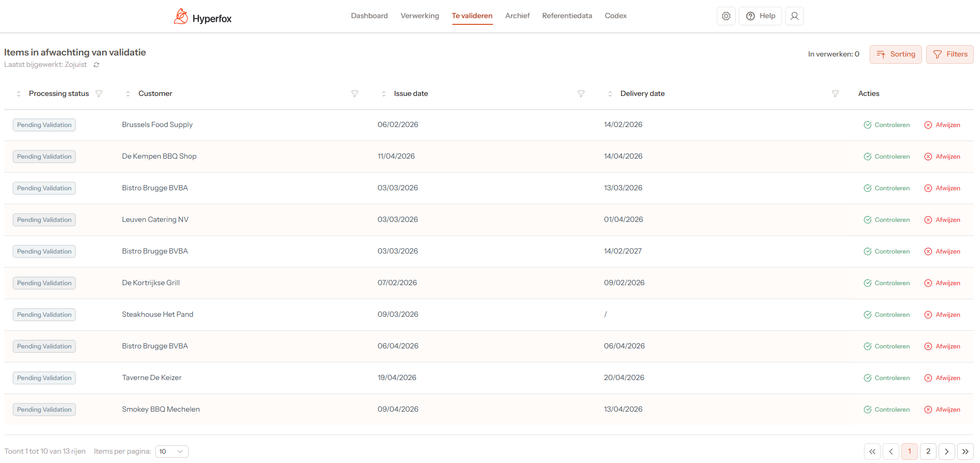980x463 pixels.
Task: Open the Sorting options panel
Action: 896,54
